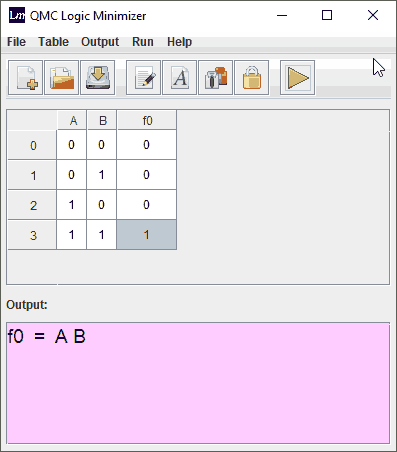397x452 pixels.
Task: Toggle f0 output cell in row 1
Action: click(x=147, y=175)
